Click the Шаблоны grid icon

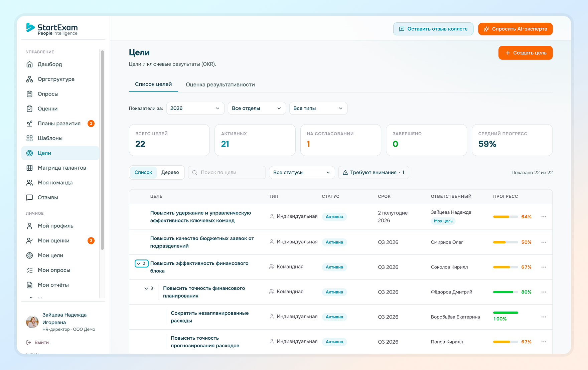[x=30, y=138]
